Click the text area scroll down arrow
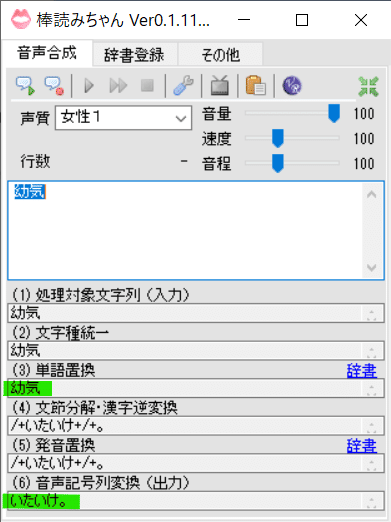Viewport: 391px width, 522px height. pos(372,267)
